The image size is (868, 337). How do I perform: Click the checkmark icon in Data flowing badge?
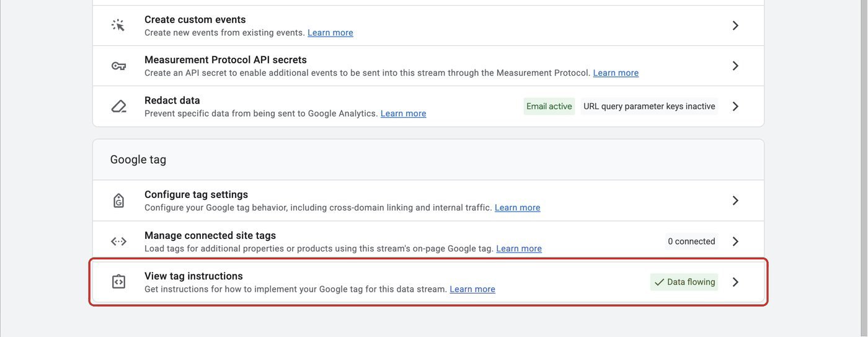click(x=659, y=282)
